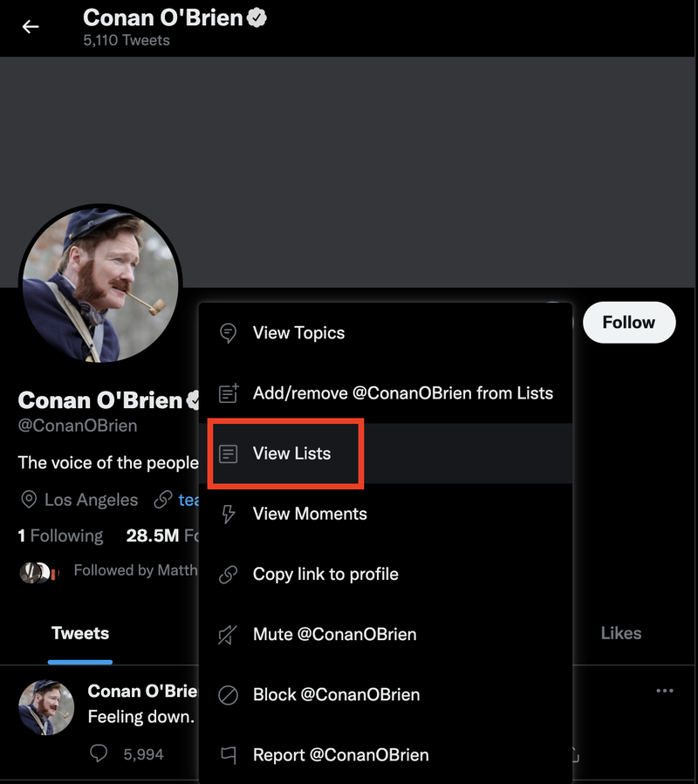The width and height of the screenshot is (698, 784).
Task: Click the back arrow icon
Action: pyautogui.click(x=31, y=26)
